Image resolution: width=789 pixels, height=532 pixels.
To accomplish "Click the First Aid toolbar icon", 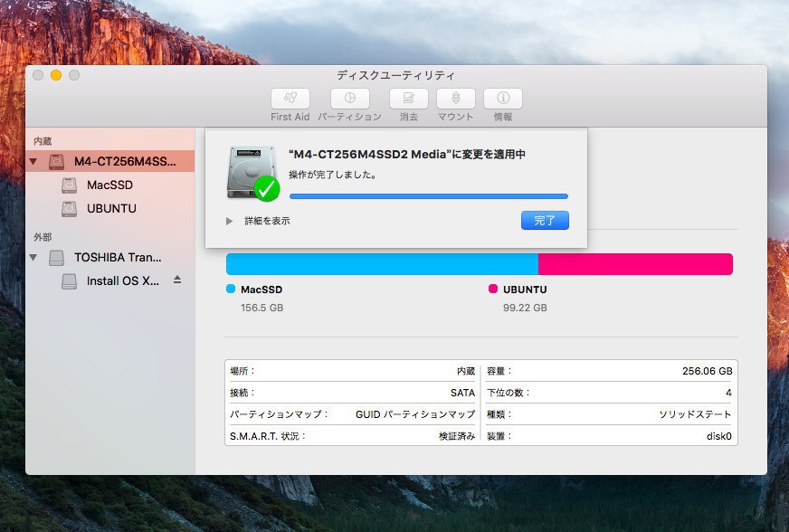I will pyautogui.click(x=290, y=99).
